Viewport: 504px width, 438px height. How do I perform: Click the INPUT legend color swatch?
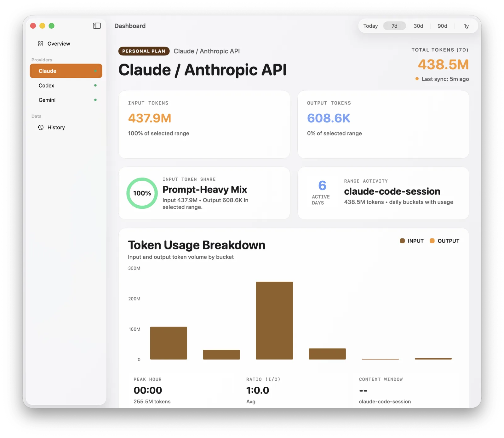[x=402, y=241]
